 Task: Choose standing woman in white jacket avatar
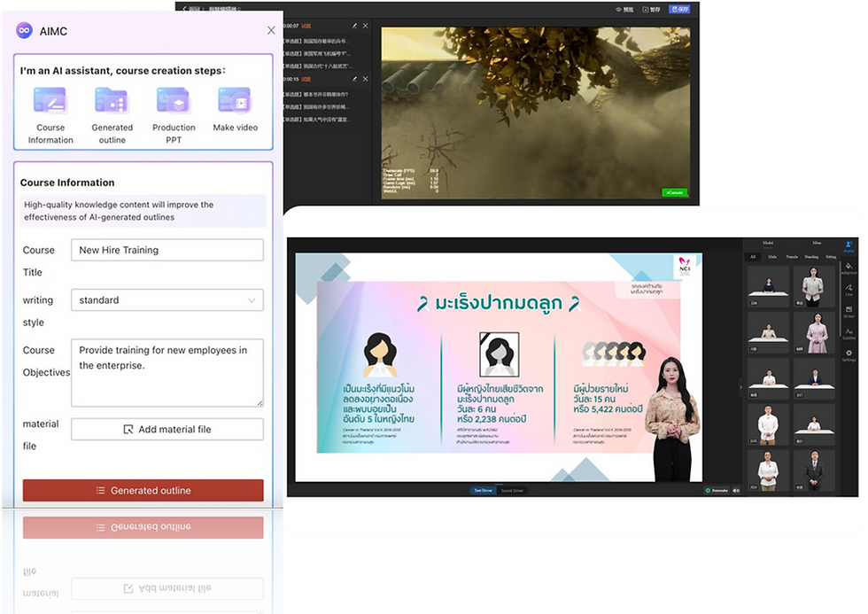coord(814,286)
